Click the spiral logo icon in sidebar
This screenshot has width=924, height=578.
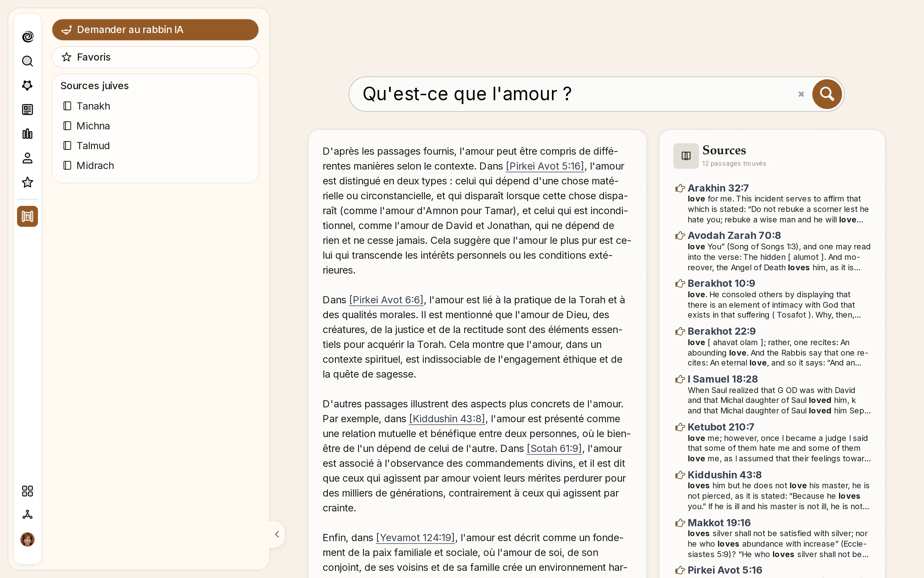click(28, 37)
